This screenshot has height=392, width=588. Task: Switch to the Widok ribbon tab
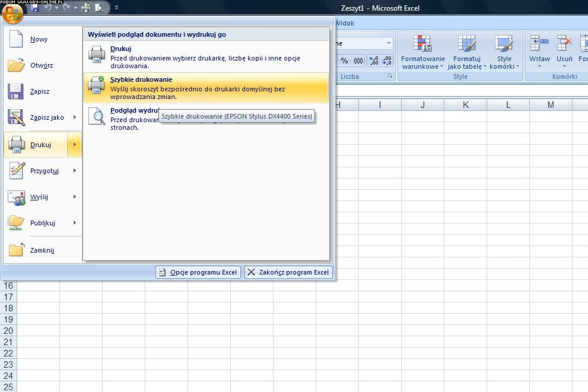[345, 23]
